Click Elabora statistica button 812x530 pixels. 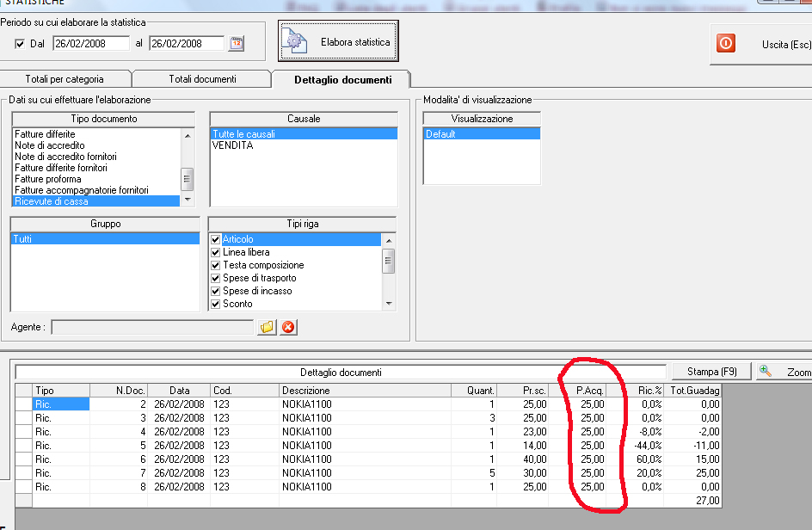coord(338,41)
